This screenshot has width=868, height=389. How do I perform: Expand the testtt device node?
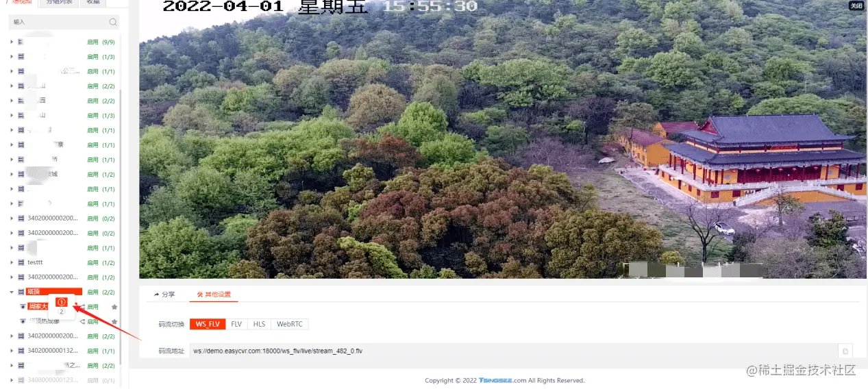click(12, 262)
